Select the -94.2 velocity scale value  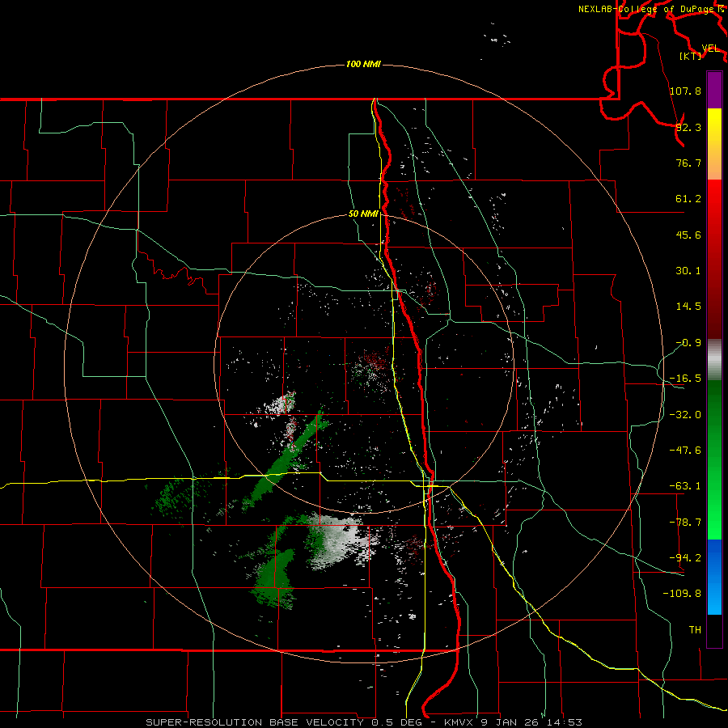coord(685,558)
